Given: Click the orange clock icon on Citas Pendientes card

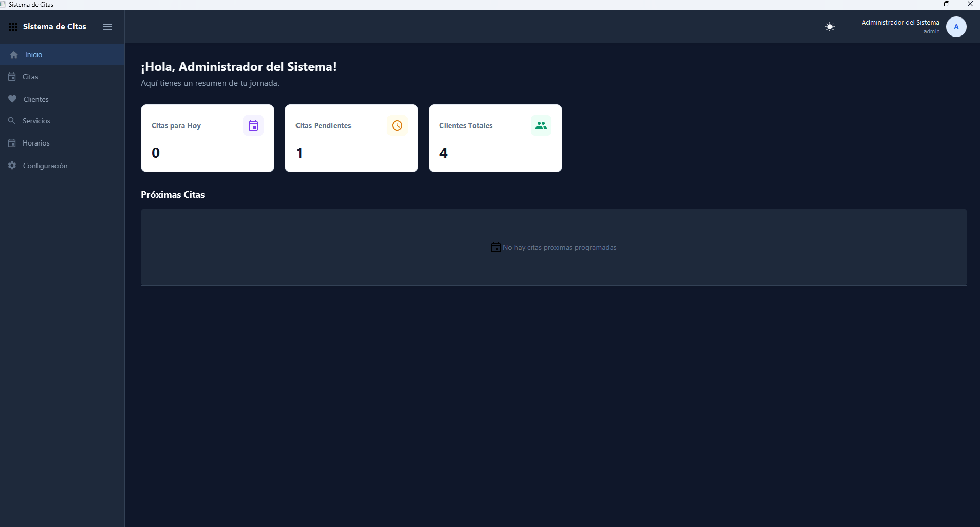Looking at the screenshot, I should click(x=397, y=125).
